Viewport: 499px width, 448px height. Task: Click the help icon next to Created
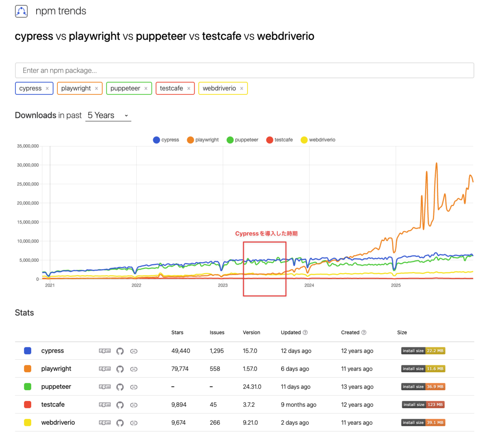364,332
